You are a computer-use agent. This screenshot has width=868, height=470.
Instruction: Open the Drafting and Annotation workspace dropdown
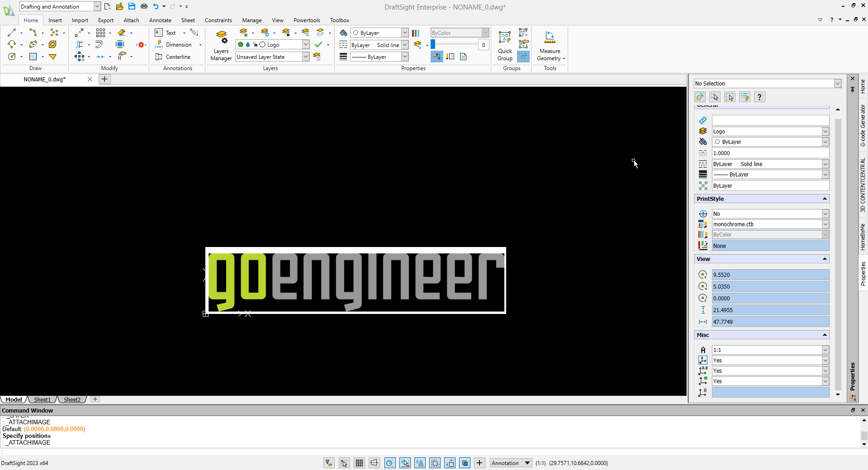pyautogui.click(x=97, y=6)
